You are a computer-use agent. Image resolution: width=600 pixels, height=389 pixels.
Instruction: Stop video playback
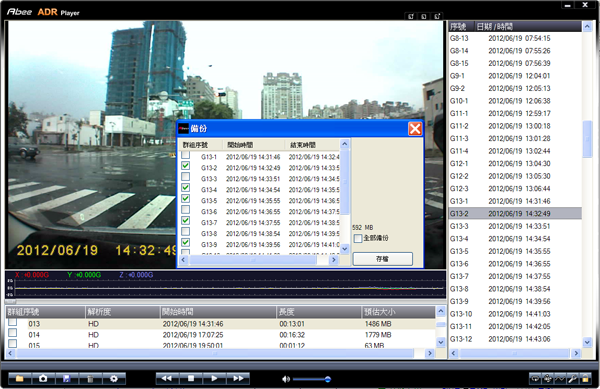pyautogui.click(x=191, y=378)
